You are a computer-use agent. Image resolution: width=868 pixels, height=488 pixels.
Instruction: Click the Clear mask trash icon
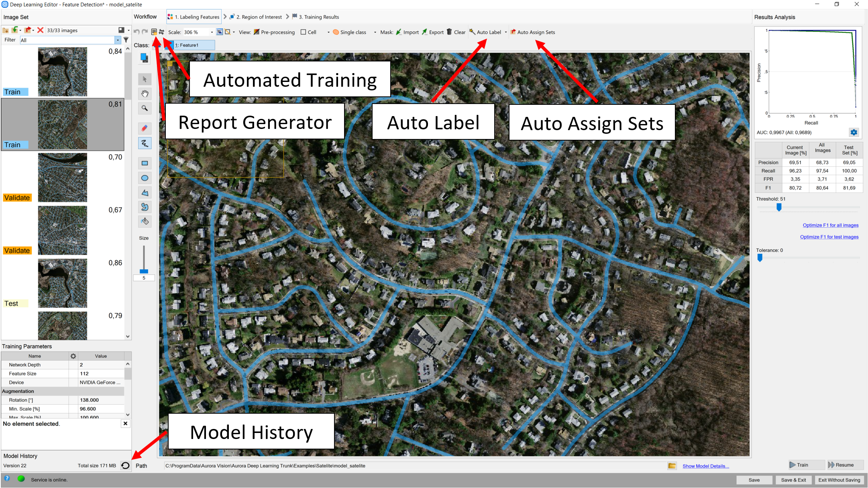tap(450, 32)
